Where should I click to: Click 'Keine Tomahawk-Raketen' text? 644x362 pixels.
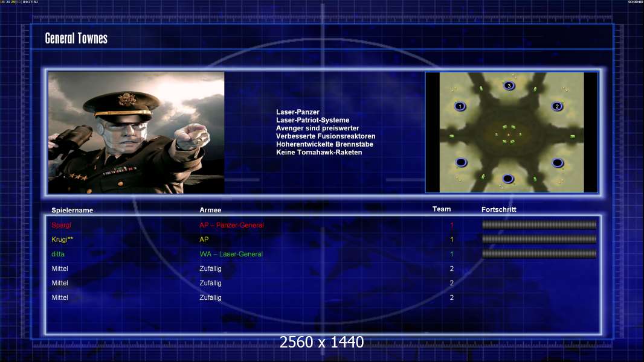coord(319,152)
